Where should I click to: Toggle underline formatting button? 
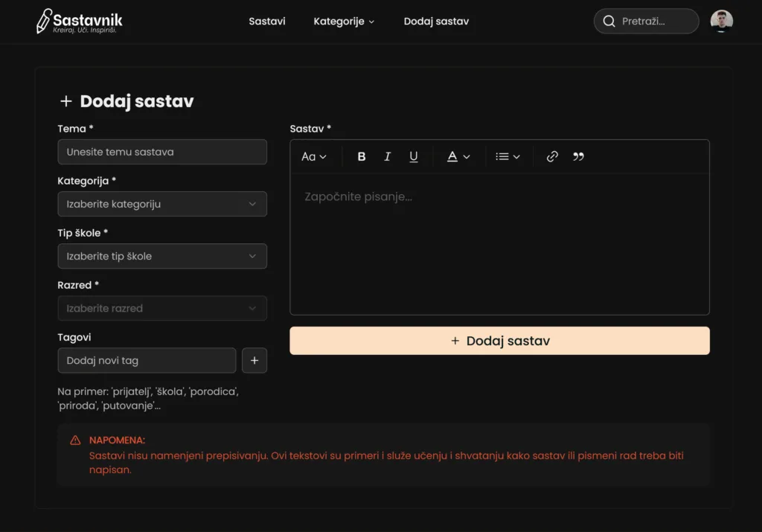[x=414, y=157]
